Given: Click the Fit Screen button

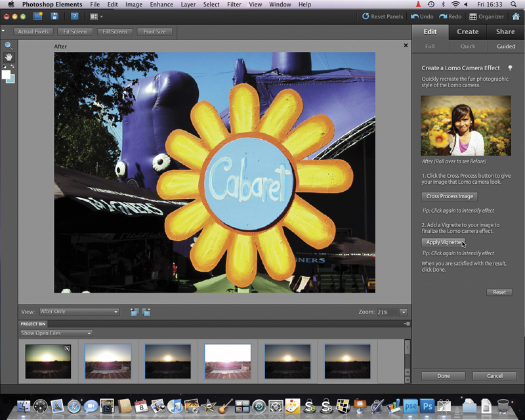Looking at the screenshot, I should (75, 31).
